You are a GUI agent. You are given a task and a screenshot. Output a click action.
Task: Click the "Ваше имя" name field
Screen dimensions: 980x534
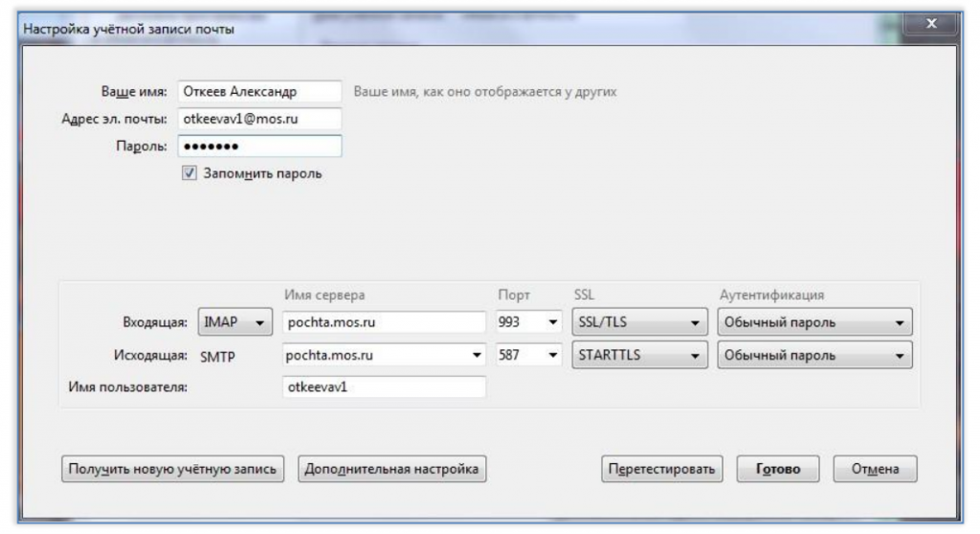[259, 93]
